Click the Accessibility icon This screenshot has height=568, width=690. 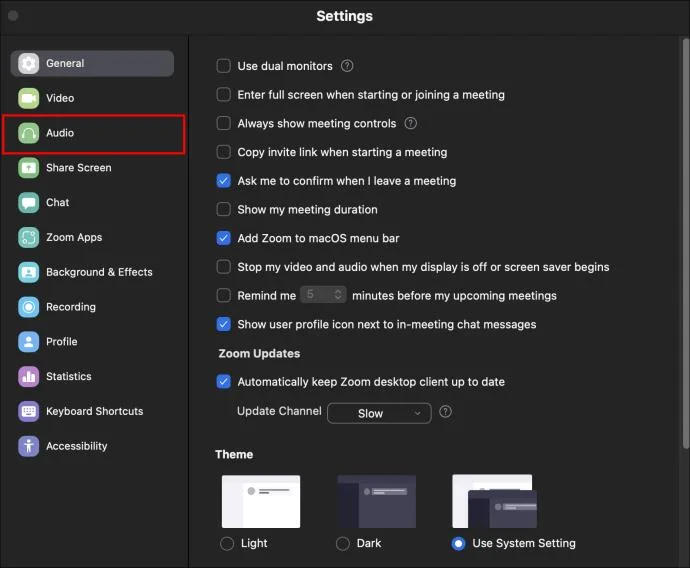click(x=29, y=446)
